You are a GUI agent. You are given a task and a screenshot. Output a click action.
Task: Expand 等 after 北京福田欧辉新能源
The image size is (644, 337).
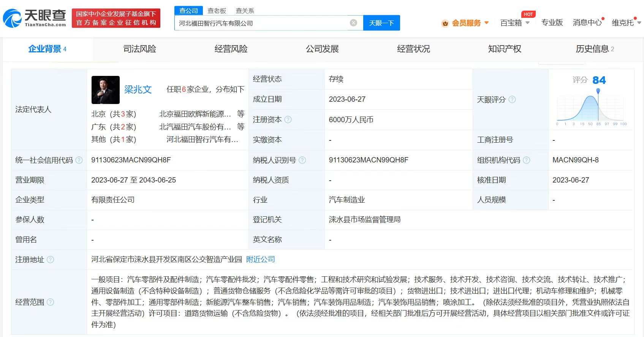(x=241, y=114)
